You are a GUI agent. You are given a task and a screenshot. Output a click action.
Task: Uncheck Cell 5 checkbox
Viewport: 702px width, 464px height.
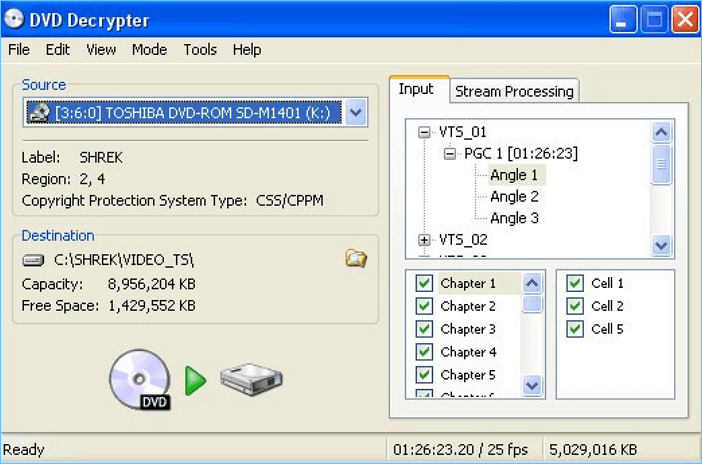(x=575, y=329)
